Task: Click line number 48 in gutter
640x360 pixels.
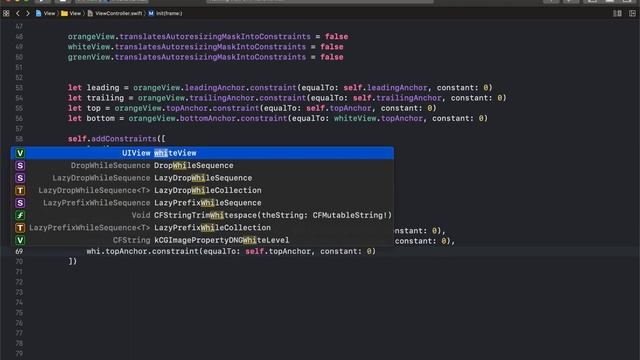Action: point(19,37)
